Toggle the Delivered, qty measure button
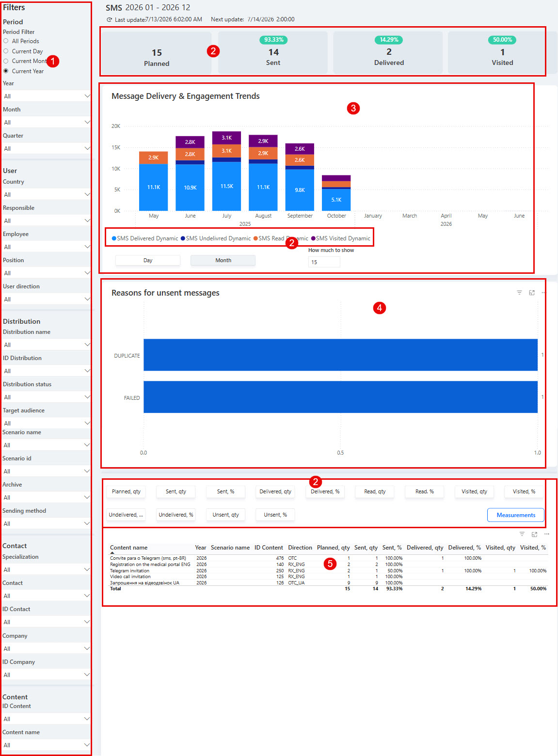The image size is (558, 756). pos(275,491)
